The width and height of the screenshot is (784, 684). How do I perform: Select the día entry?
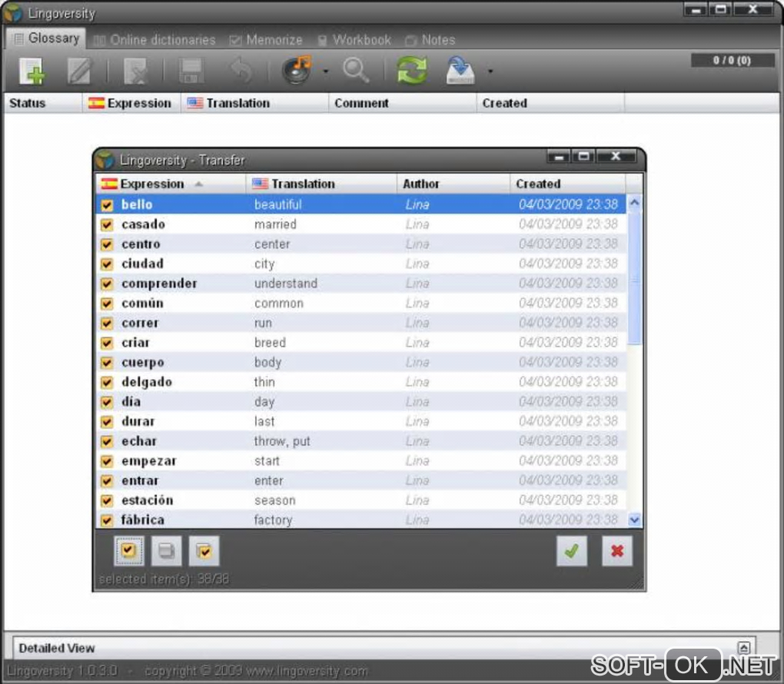point(360,402)
